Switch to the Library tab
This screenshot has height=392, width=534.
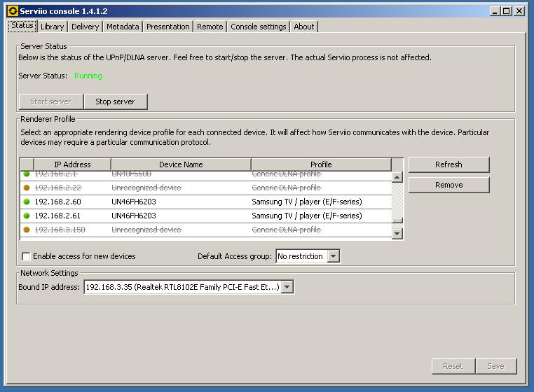[52, 27]
